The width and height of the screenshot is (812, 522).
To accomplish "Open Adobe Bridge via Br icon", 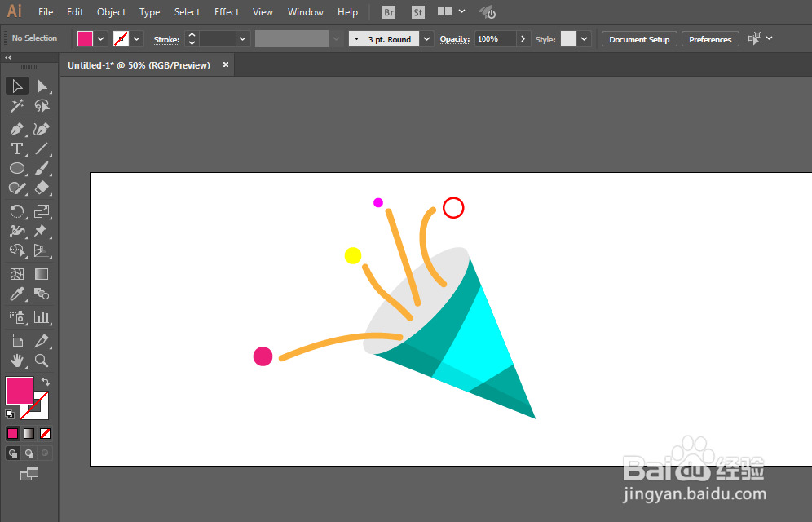I will [x=389, y=12].
